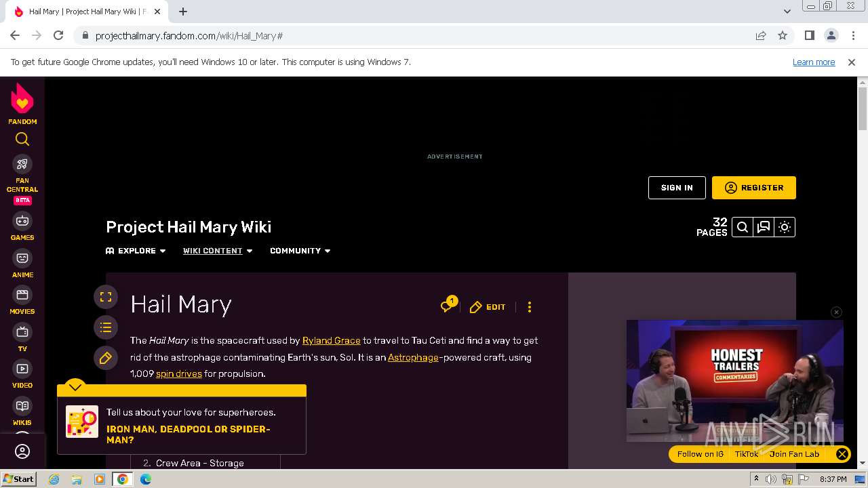Screen dimensions: 868x488
Task: Search this wiki using the magnifier icon
Action: tap(743, 227)
